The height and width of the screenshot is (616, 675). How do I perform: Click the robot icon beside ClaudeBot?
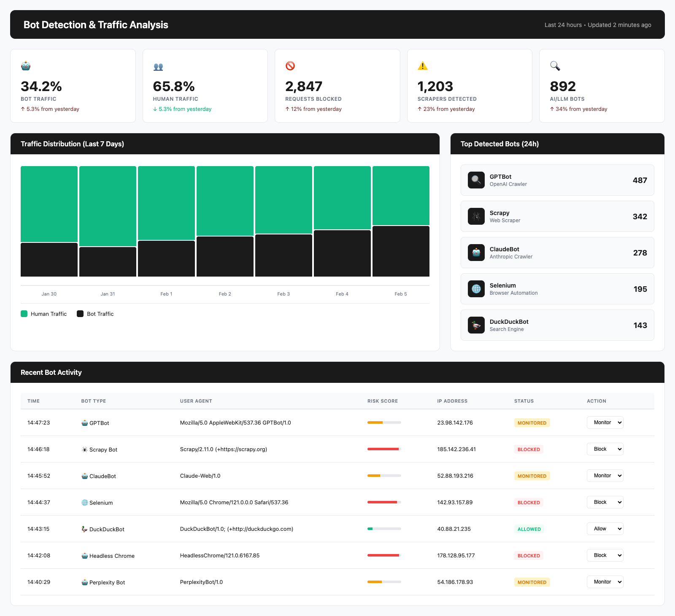476,253
